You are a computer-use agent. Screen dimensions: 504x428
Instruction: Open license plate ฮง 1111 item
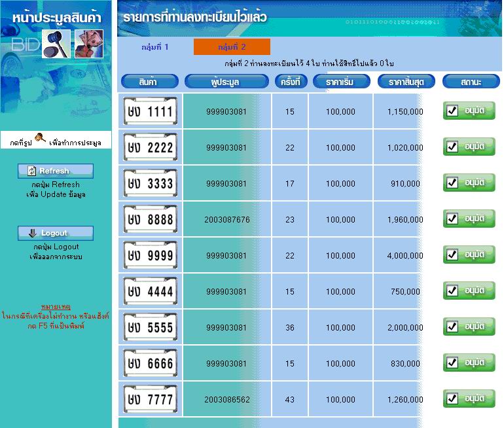[x=151, y=111]
